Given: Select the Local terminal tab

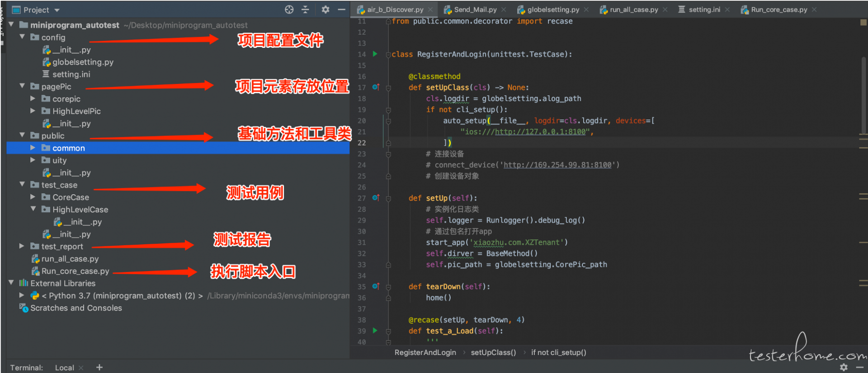Looking at the screenshot, I should click(65, 368).
